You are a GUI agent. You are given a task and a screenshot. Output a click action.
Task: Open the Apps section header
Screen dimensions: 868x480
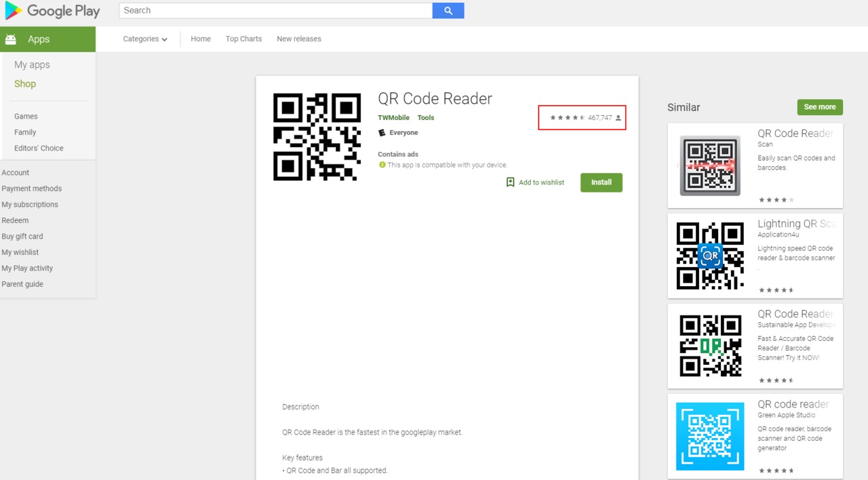pos(47,39)
